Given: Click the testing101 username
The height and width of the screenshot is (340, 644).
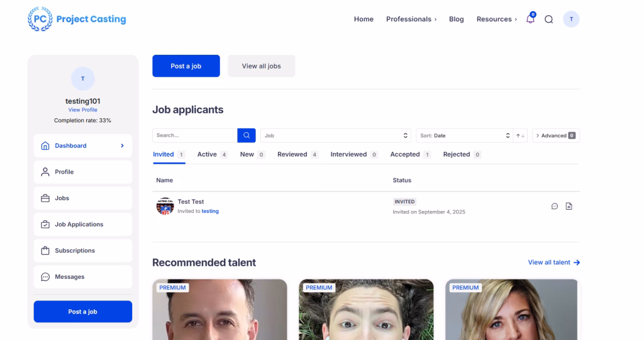Looking at the screenshot, I should (82, 101).
